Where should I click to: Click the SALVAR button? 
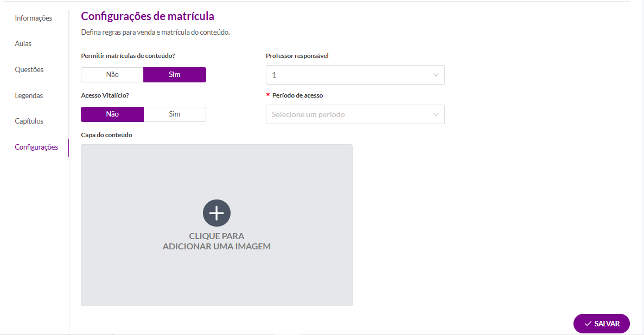601,324
